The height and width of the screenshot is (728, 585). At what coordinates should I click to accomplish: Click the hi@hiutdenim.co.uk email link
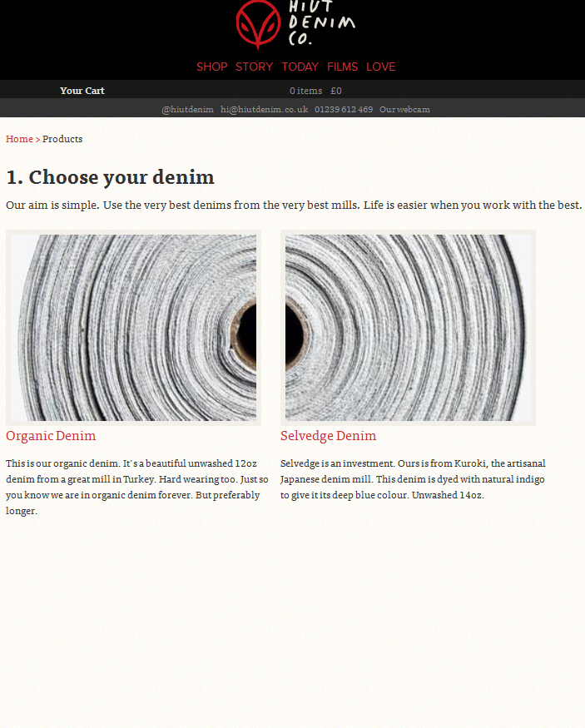tap(264, 110)
